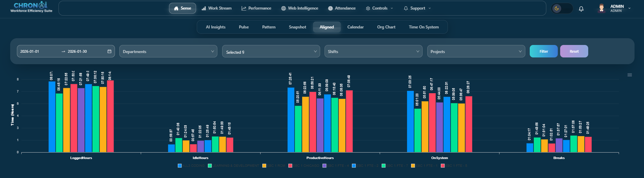Switch to the Snapshot tab

coord(297,27)
